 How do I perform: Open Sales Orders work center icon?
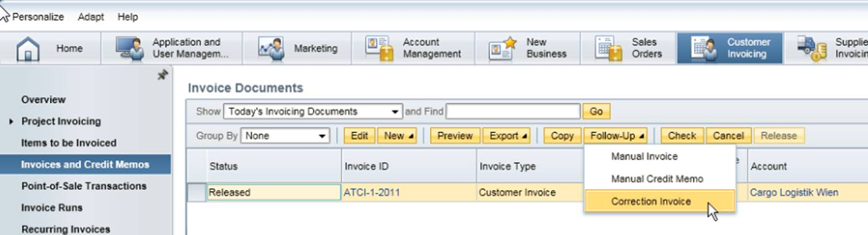tap(608, 48)
